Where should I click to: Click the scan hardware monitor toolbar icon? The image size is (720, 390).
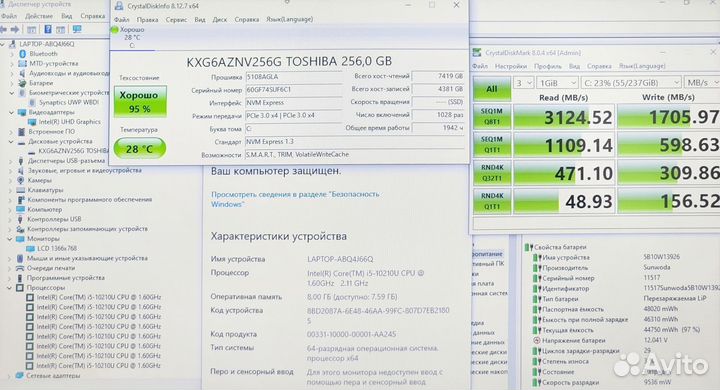(x=77, y=29)
